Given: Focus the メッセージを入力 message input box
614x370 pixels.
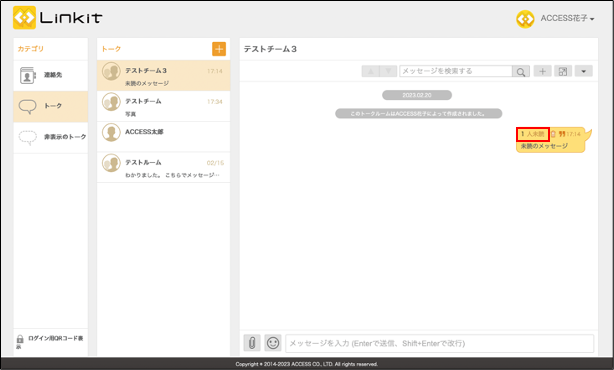Looking at the screenshot, I should click(439, 343).
